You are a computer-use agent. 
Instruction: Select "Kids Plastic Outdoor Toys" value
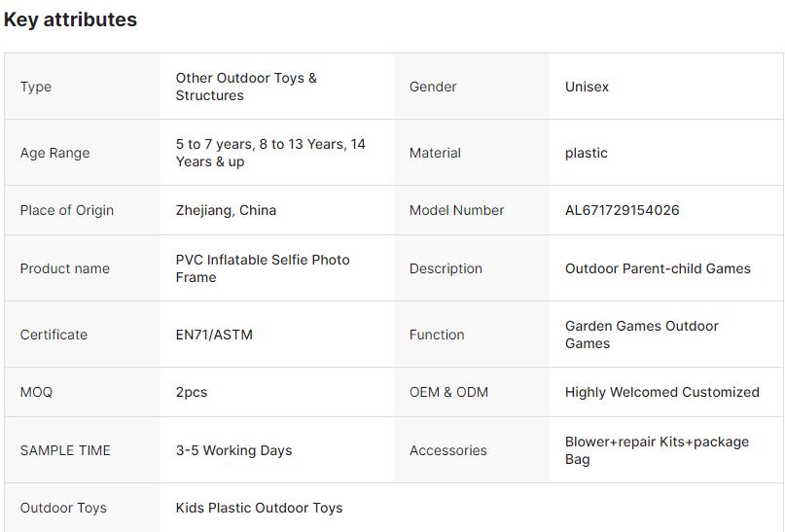[259, 508]
